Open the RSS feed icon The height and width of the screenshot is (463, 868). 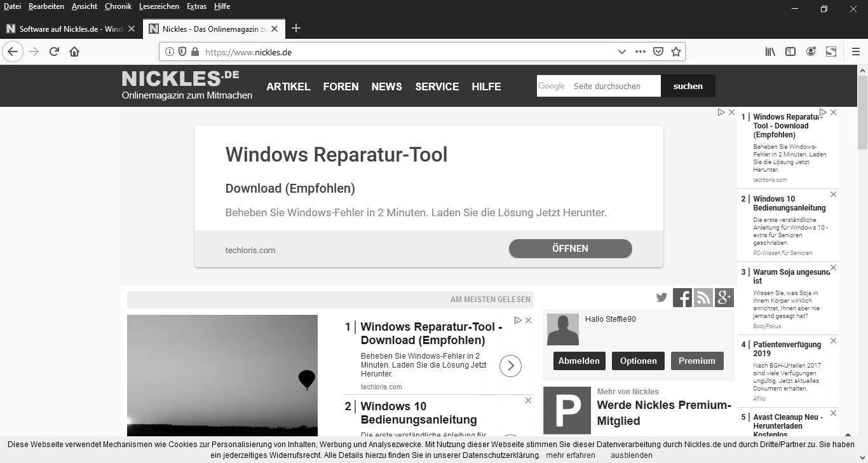(x=703, y=298)
